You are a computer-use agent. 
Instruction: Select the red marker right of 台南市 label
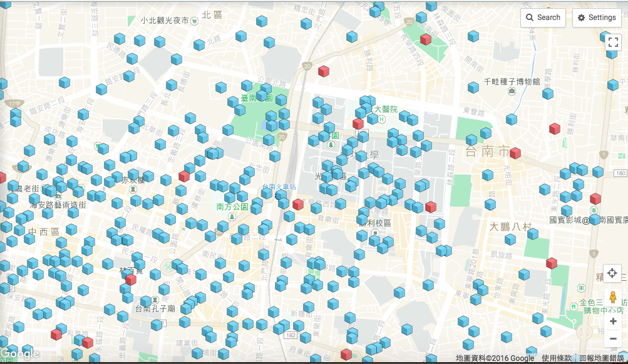point(515,153)
